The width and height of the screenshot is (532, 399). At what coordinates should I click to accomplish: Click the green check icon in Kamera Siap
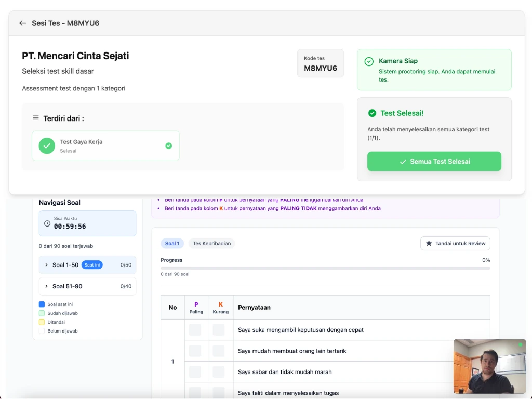(x=369, y=61)
